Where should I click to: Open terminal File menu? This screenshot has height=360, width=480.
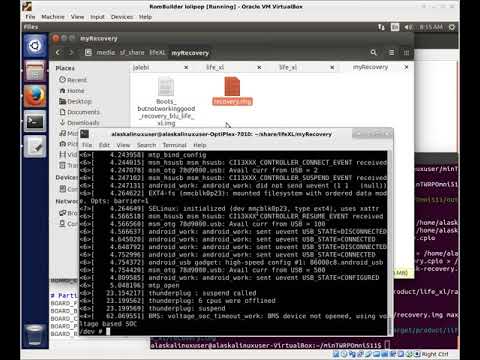point(87,145)
